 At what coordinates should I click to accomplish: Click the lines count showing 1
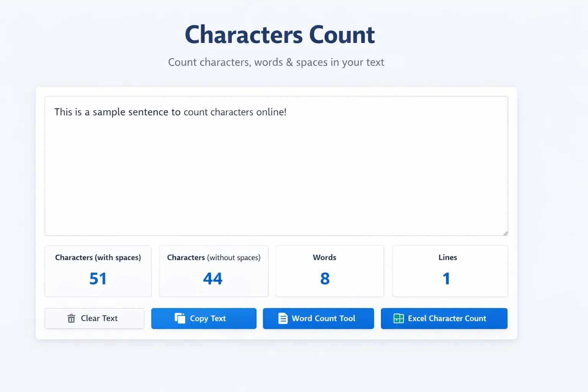(x=446, y=278)
